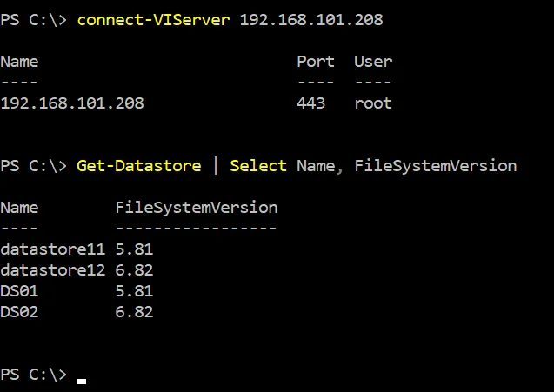554x392 pixels.
Task: Click the Select keyword in pipeline
Action: tap(257, 166)
